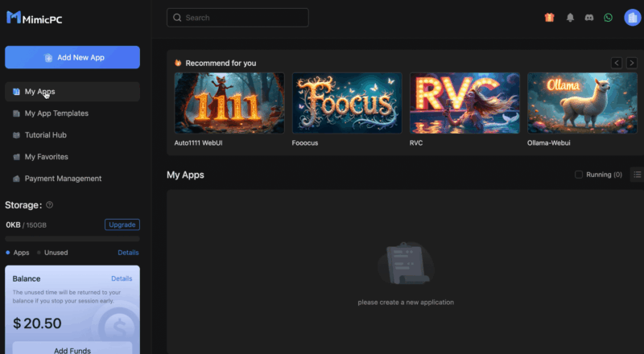The width and height of the screenshot is (644, 354).
Task: Click the magnifier icon in search bar
Action: click(x=177, y=18)
